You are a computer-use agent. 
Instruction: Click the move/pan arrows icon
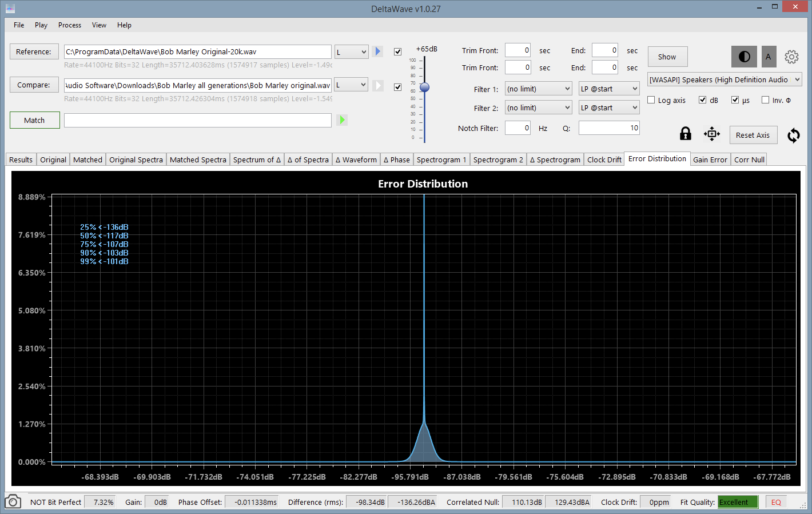click(712, 134)
